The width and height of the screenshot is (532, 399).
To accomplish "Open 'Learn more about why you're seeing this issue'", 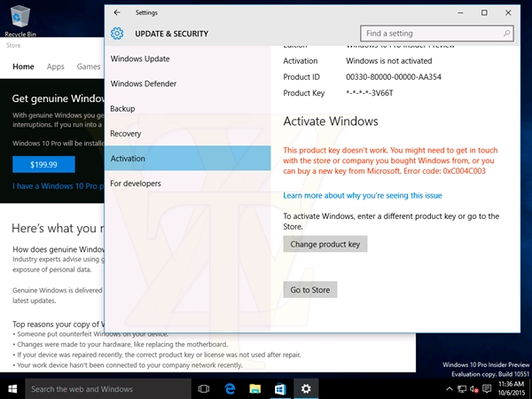I will (x=362, y=195).
